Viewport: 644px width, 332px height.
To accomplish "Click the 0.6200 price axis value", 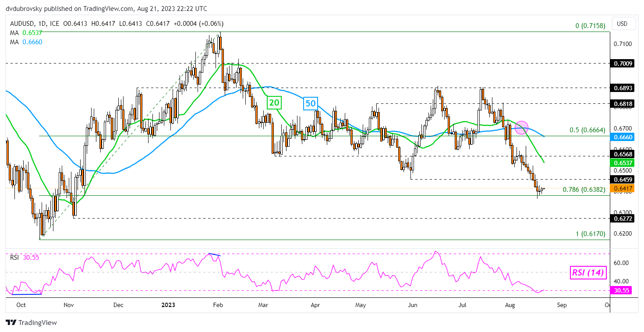I will [x=623, y=233].
